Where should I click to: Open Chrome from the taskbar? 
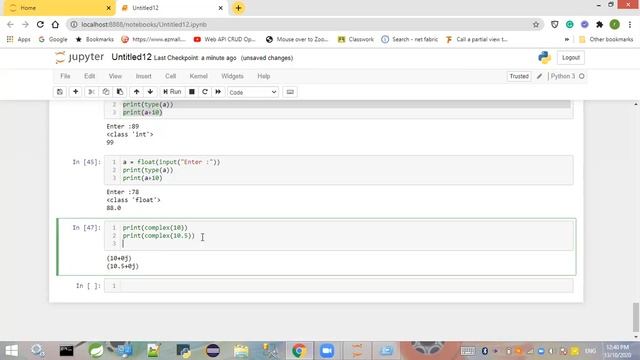coord(299,351)
